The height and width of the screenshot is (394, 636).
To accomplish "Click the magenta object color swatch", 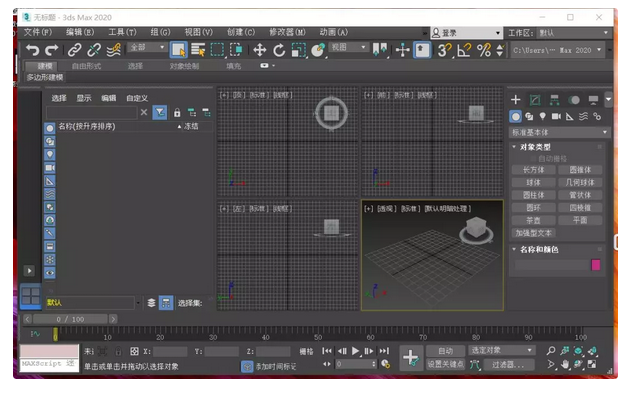I will tap(595, 265).
